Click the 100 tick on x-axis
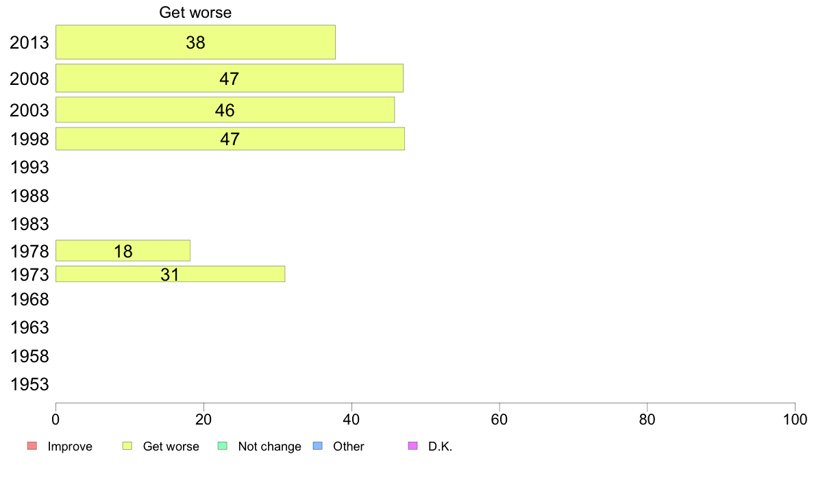The width and height of the screenshot is (814, 504). coord(795,419)
